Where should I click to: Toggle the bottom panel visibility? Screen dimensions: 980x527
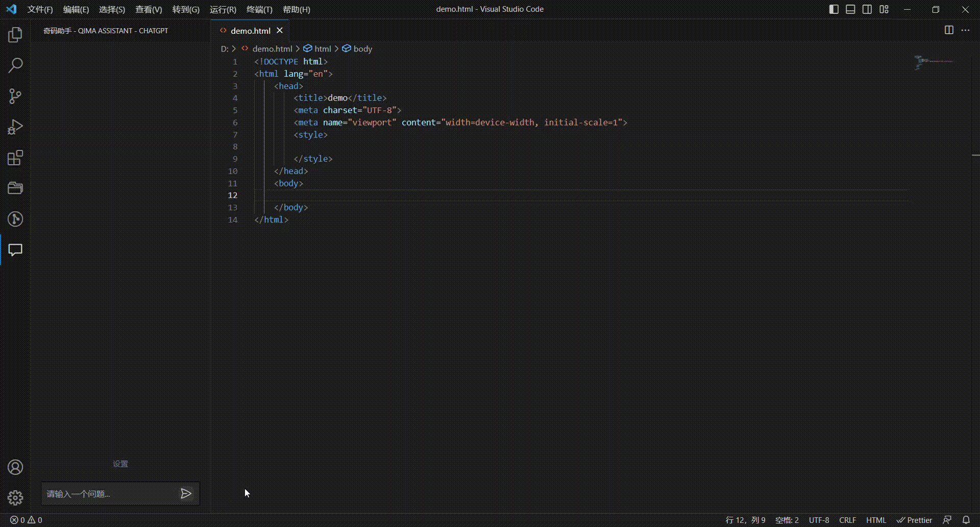850,9
